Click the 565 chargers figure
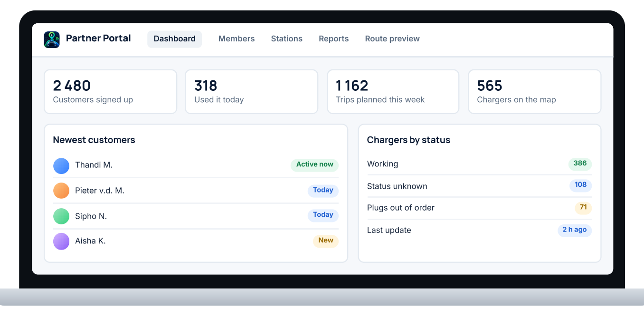Image resolution: width=644 pixels, height=309 pixels. pyautogui.click(x=490, y=86)
